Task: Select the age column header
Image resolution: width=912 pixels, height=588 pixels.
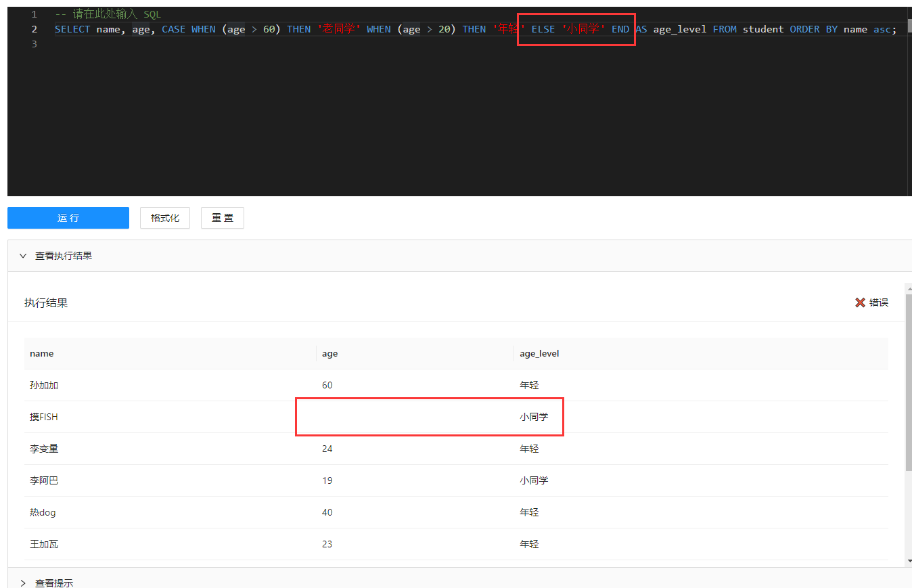Action: click(329, 353)
